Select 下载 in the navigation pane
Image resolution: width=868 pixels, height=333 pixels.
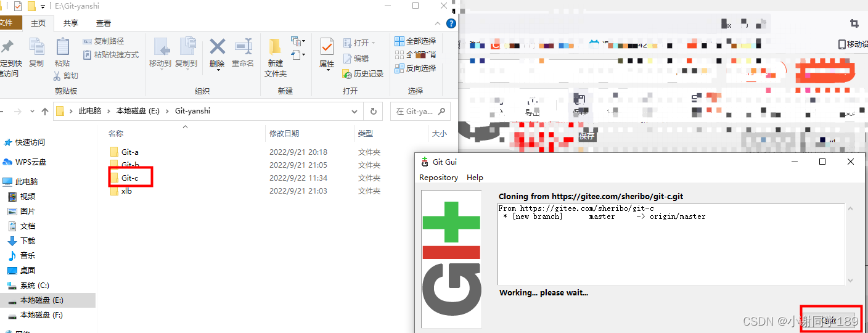(22, 241)
